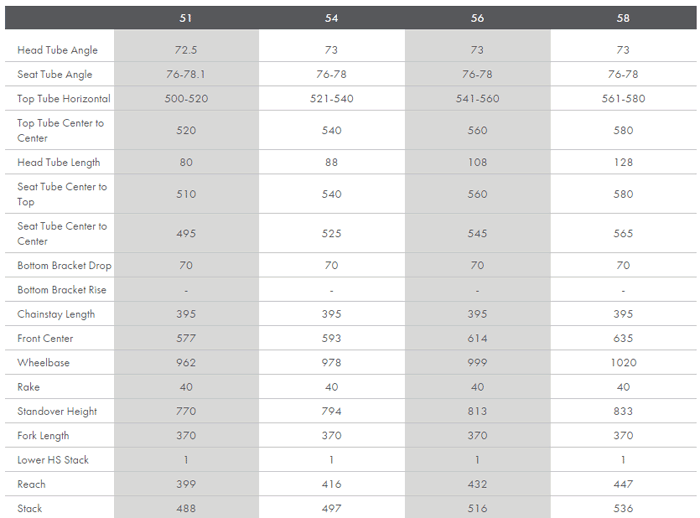Viewport: 700px width, 518px height.
Task: Click the size 56 column header
Action: tap(477, 18)
